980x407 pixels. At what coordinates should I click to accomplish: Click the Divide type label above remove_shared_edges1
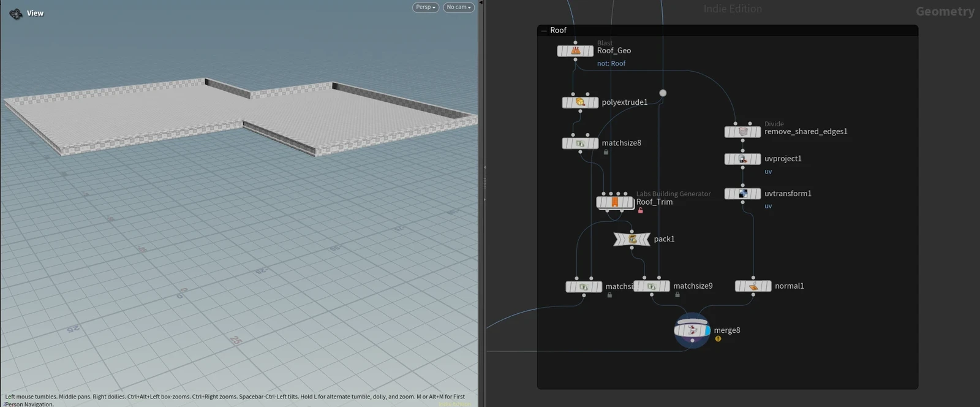coord(774,124)
